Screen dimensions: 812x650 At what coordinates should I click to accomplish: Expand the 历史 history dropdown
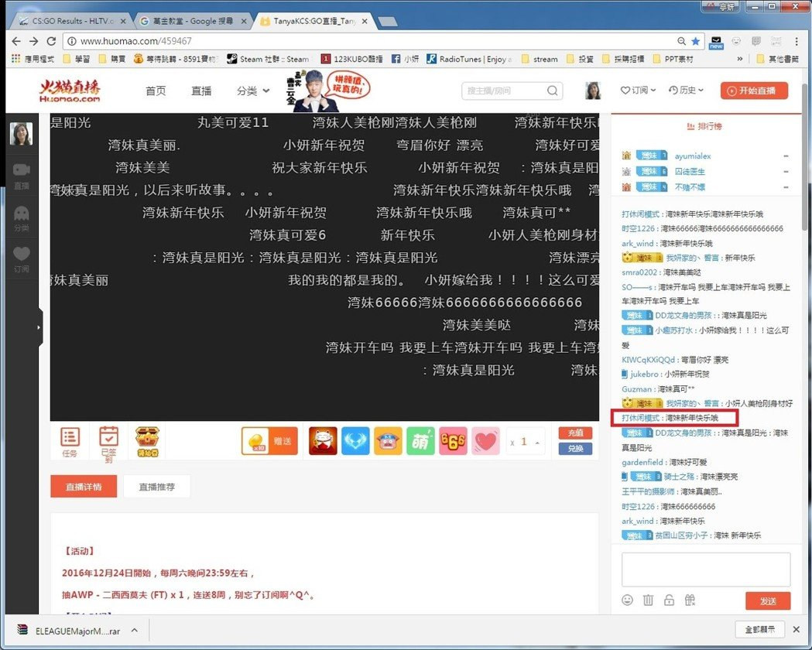pos(687,91)
